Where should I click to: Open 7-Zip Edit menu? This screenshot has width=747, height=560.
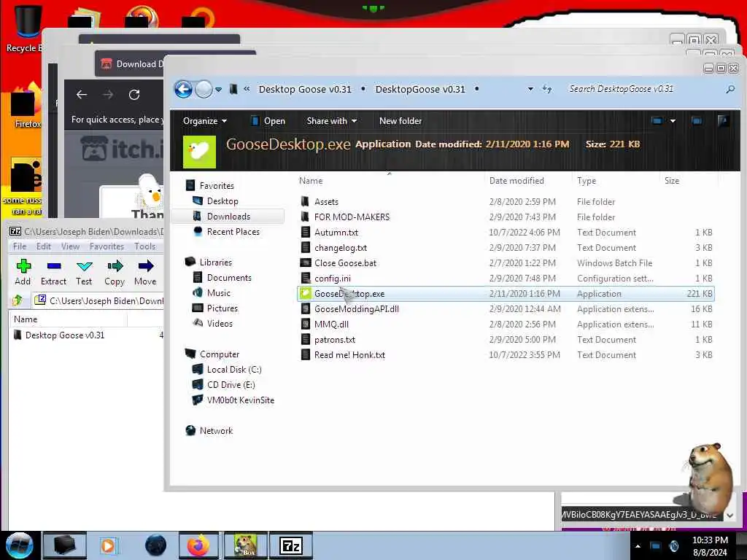[43, 246]
